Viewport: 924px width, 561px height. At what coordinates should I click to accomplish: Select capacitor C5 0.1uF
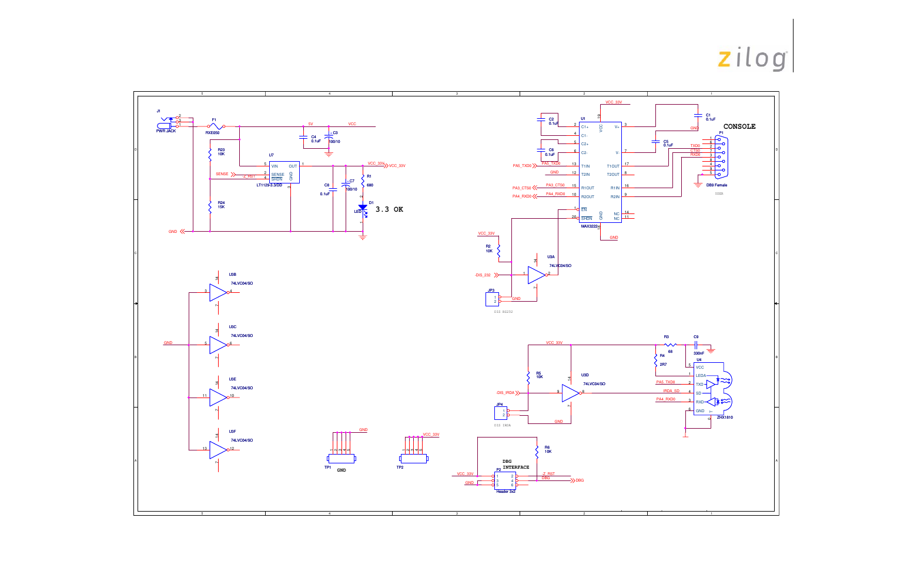point(656,142)
